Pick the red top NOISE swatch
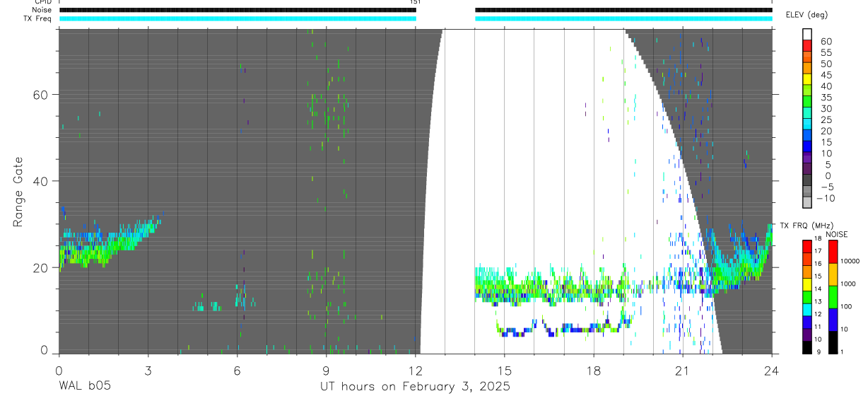The width and height of the screenshot is (868, 401). coord(833,252)
